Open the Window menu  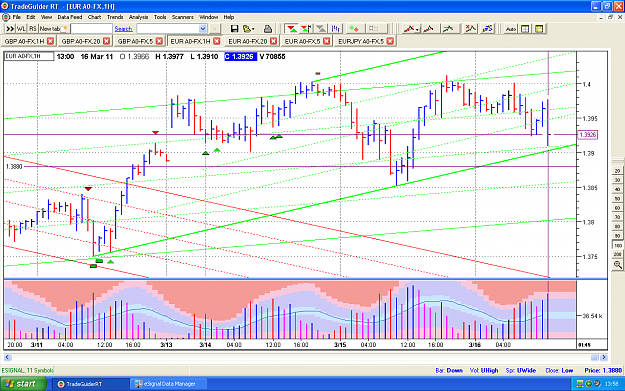coord(208,17)
